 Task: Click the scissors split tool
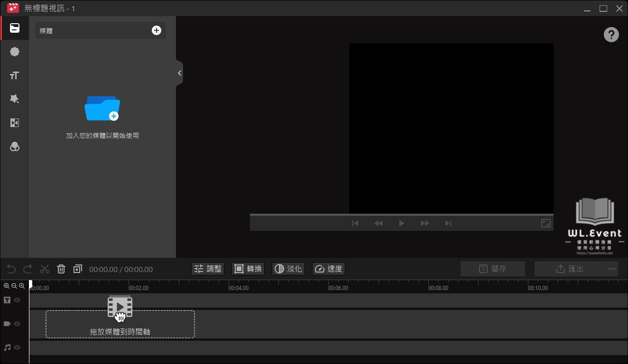[45, 269]
